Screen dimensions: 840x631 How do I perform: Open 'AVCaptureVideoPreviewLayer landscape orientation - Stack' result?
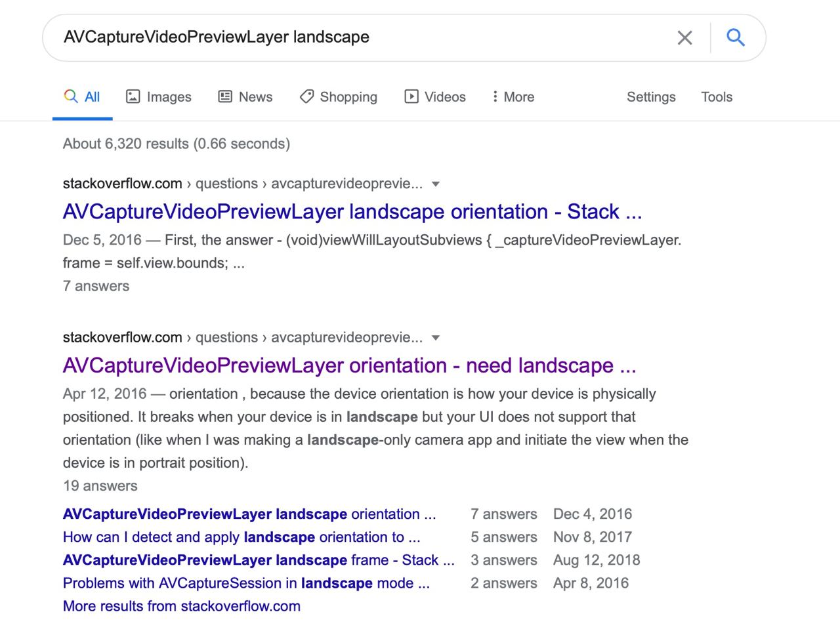click(x=352, y=212)
